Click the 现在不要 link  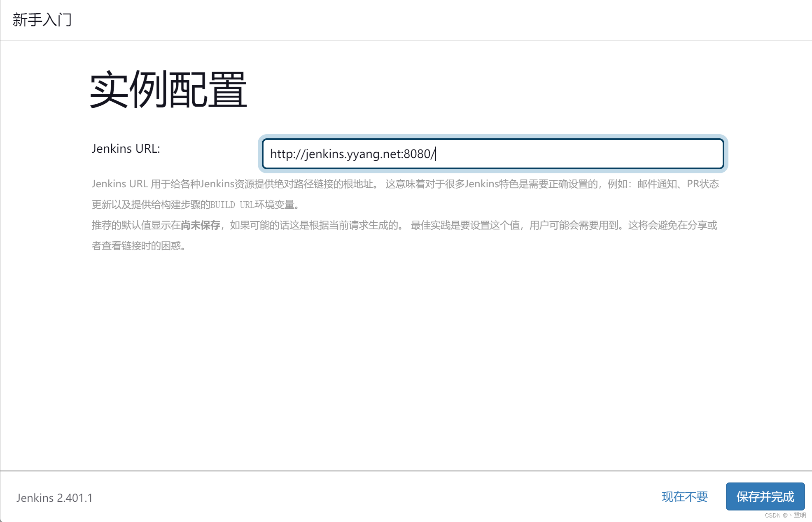[684, 497]
